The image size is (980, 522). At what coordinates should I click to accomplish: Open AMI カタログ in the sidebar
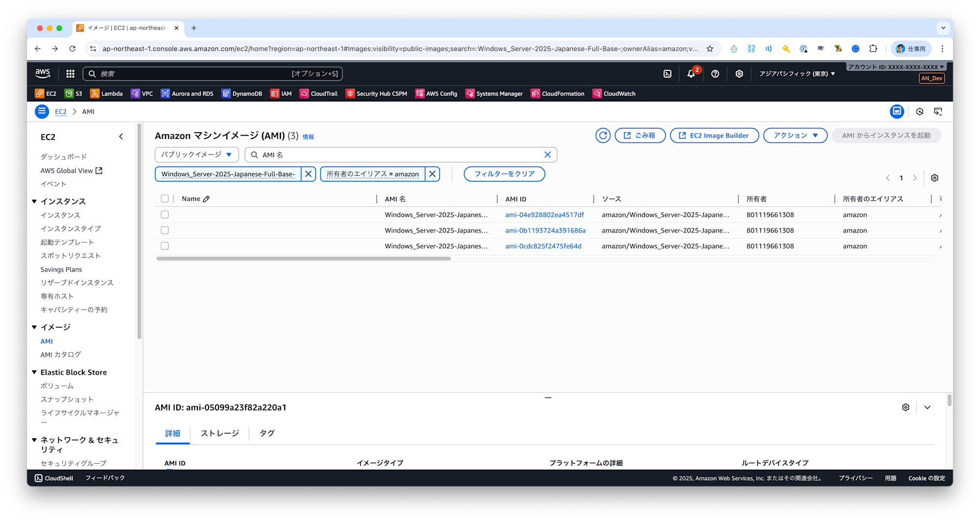coord(61,355)
